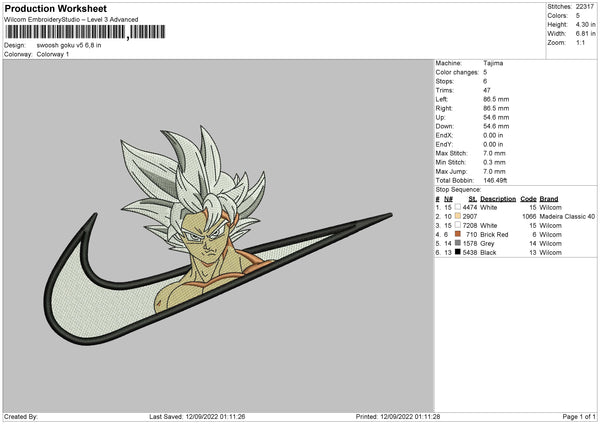Click the 'Brick Red' description in row 4
The image size is (600, 424).
(494, 235)
